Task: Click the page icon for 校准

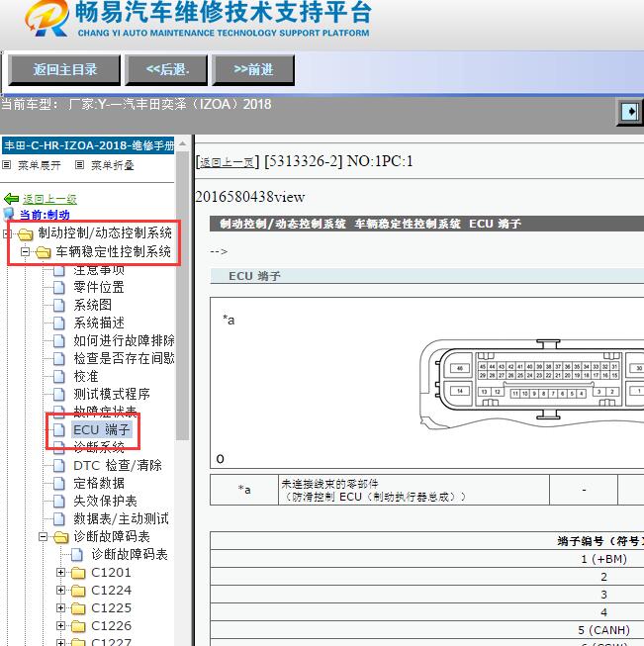Action: pyautogui.click(x=59, y=376)
